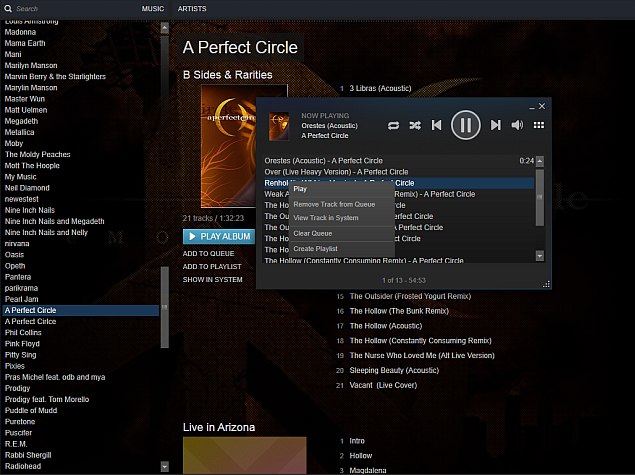Click into the Search field
The height and width of the screenshot is (475, 635).
coord(73,9)
